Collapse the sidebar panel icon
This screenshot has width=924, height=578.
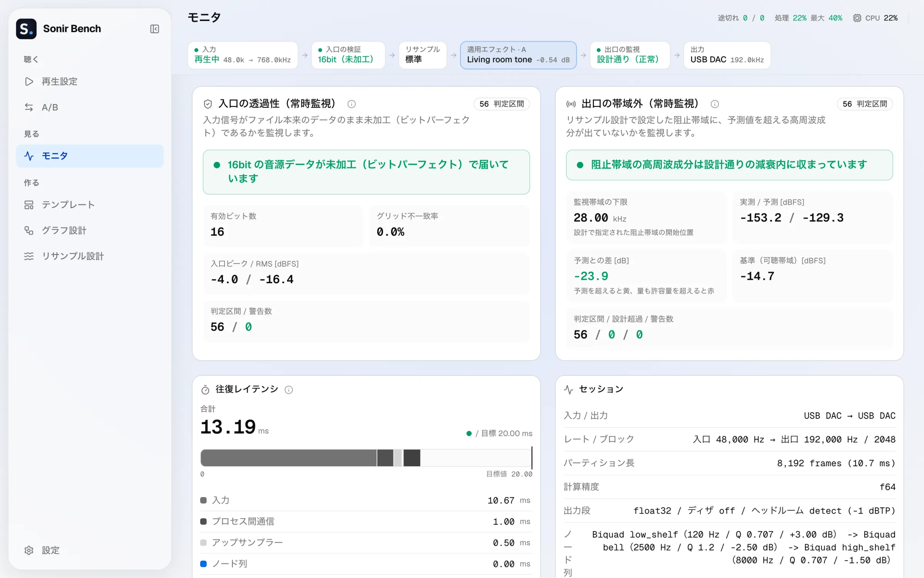(x=154, y=29)
